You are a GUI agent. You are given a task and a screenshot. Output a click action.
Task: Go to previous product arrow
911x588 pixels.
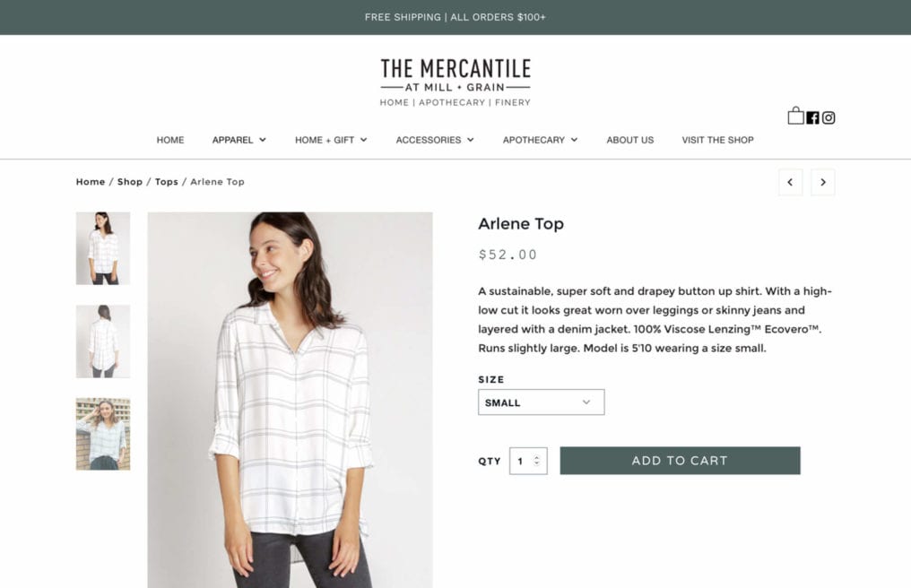[x=790, y=183]
